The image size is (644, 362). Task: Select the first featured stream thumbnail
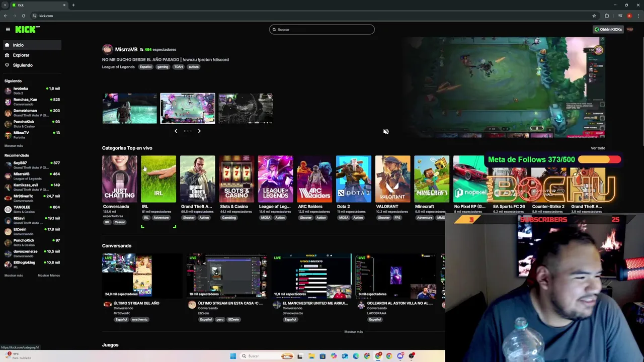pos(130,108)
